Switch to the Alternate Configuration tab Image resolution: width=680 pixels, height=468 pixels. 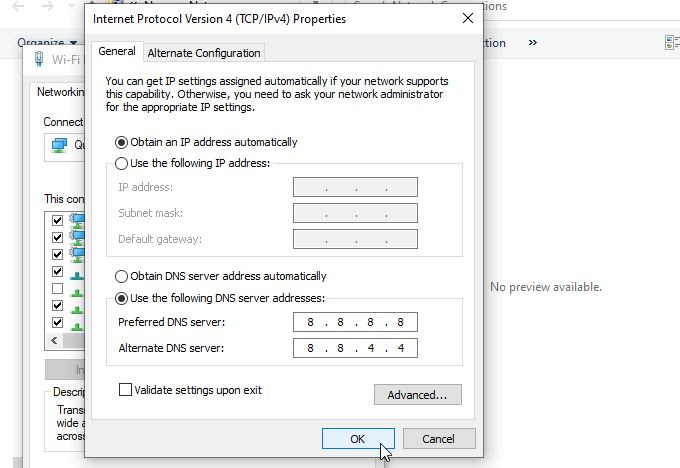204,53
